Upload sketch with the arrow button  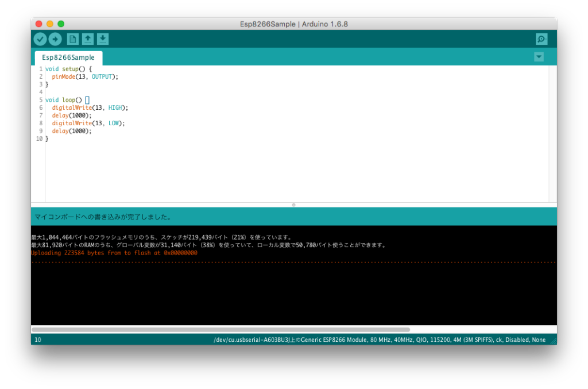pos(55,39)
